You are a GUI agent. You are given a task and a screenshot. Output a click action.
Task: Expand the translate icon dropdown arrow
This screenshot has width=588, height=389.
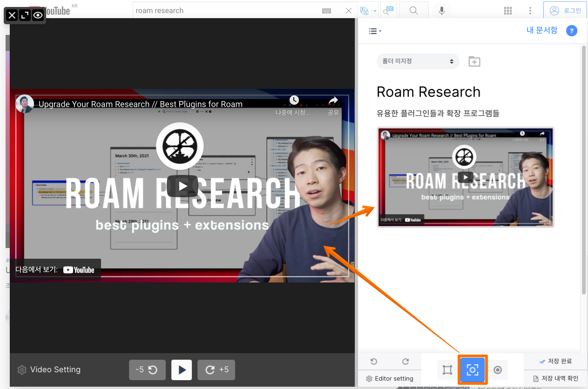pos(375,11)
